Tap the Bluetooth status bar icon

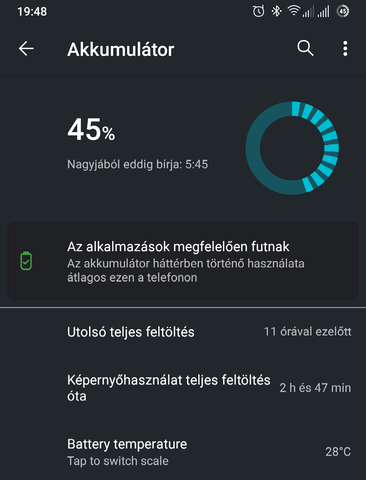click(x=276, y=11)
